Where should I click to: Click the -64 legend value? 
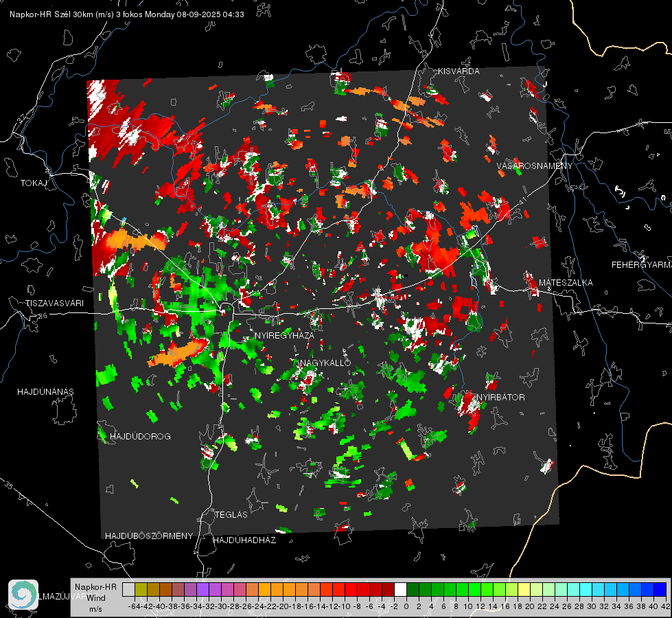134,606
